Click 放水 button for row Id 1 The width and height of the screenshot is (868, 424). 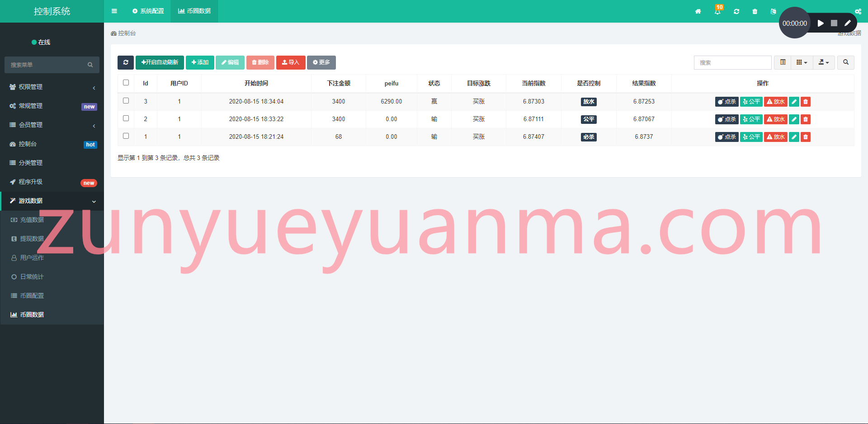776,137
